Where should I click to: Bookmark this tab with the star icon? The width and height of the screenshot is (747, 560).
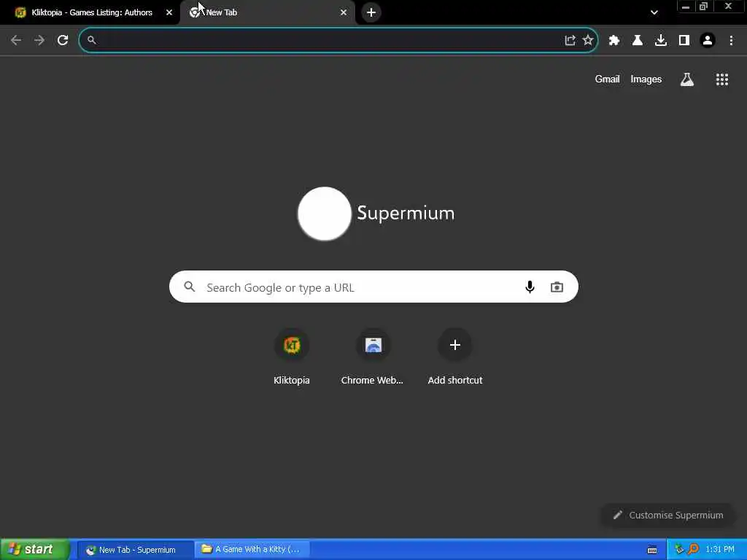pyautogui.click(x=588, y=40)
